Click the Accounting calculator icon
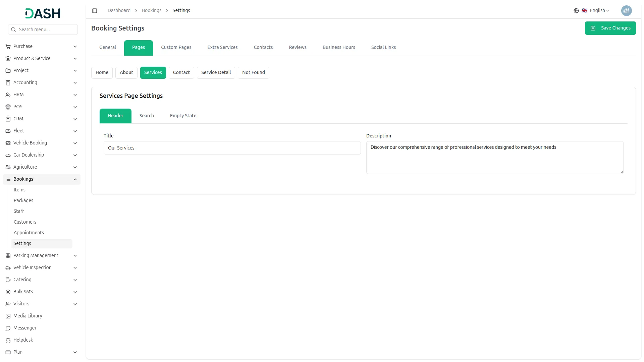This screenshot has height=362, width=644. click(8, 83)
